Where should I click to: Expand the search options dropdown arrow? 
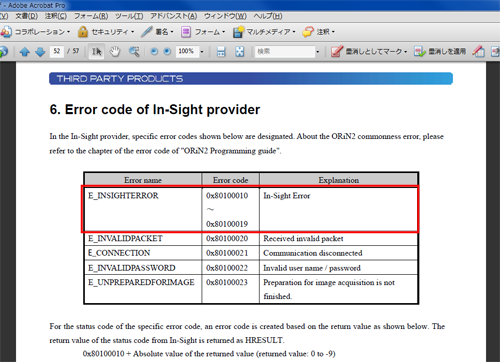(318, 52)
